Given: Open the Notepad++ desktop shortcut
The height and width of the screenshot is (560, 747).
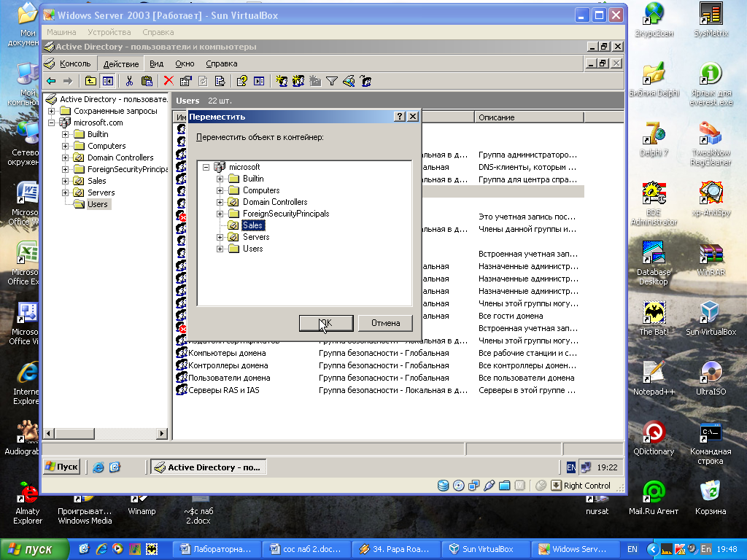Looking at the screenshot, I should pyautogui.click(x=654, y=378).
